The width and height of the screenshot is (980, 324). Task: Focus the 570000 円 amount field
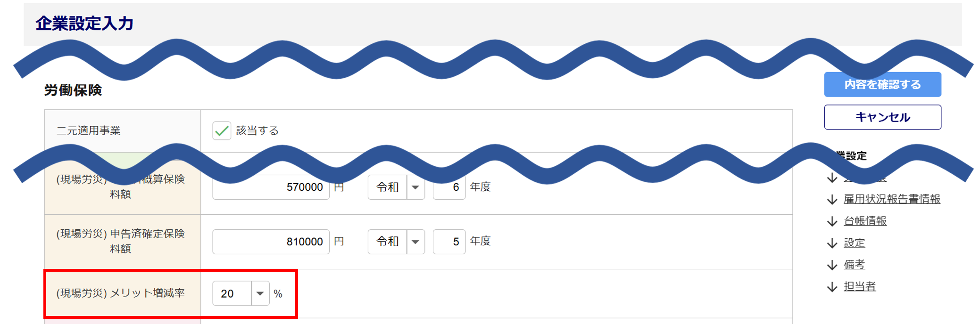click(271, 187)
